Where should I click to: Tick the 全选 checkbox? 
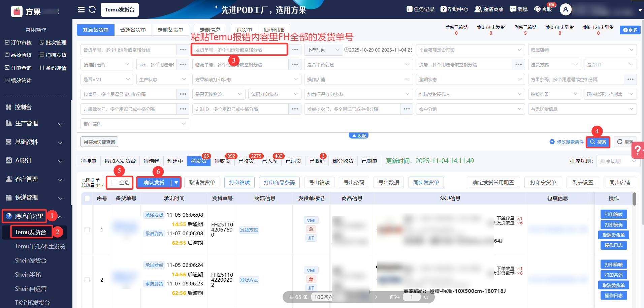[x=114, y=183]
